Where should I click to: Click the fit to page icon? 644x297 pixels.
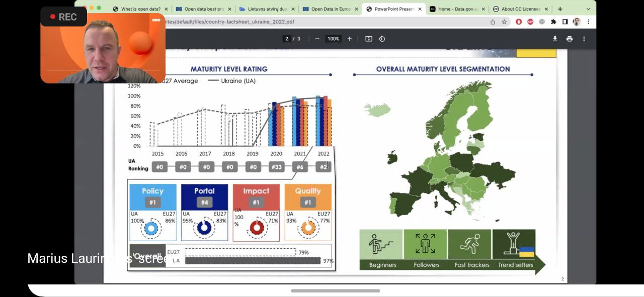pos(369,39)
